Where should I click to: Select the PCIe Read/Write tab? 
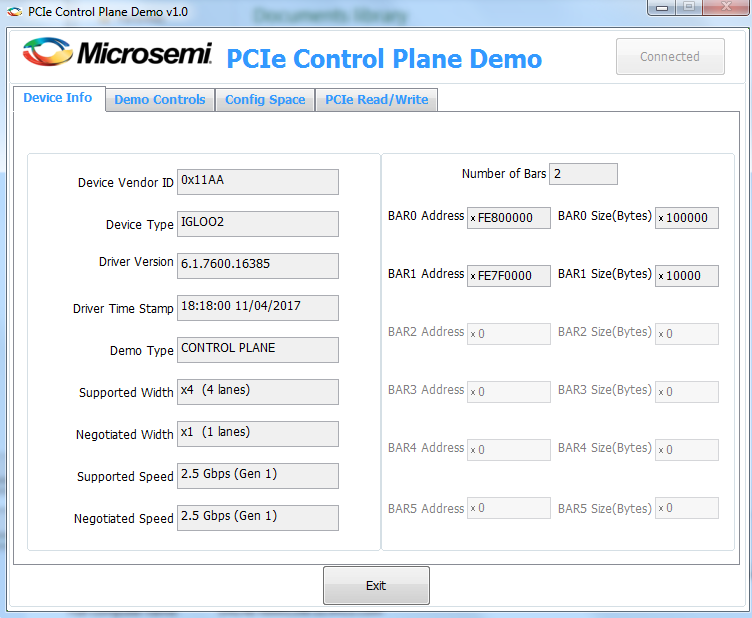click(x=376, y=100)
